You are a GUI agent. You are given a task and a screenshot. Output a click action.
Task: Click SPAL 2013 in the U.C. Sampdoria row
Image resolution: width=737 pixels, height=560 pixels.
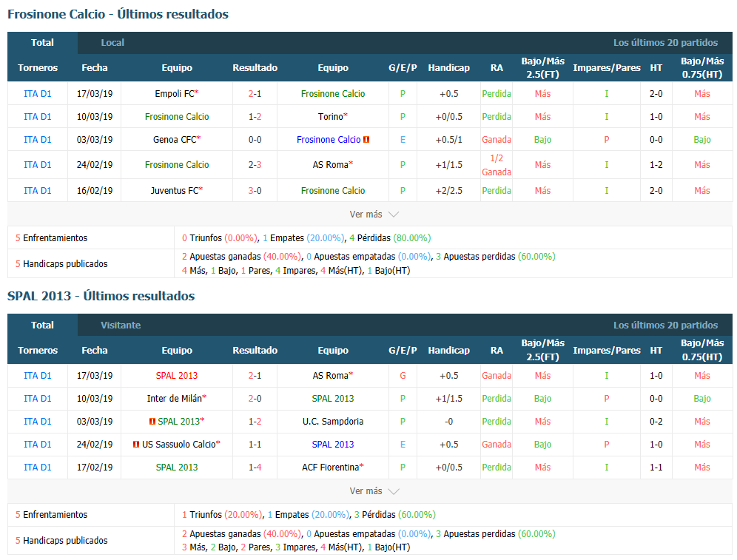178,422
